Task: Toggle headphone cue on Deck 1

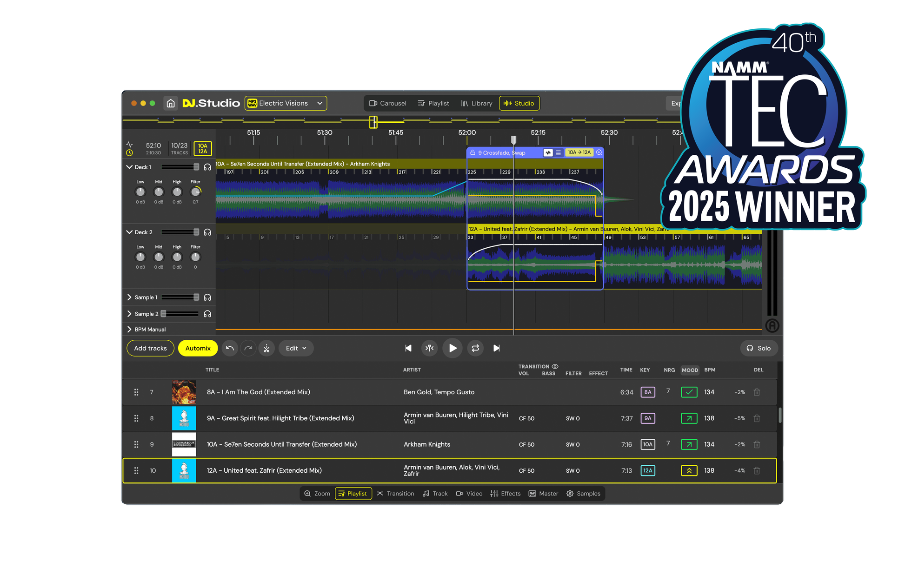Action: click(207, 167)
